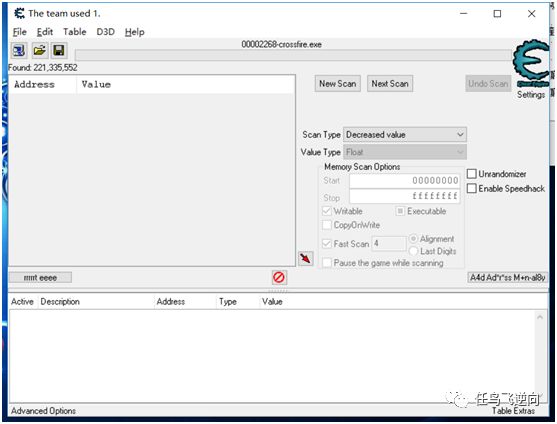
Task: Open the Value Type Float dropdown
Action: (x=405, y=152)
